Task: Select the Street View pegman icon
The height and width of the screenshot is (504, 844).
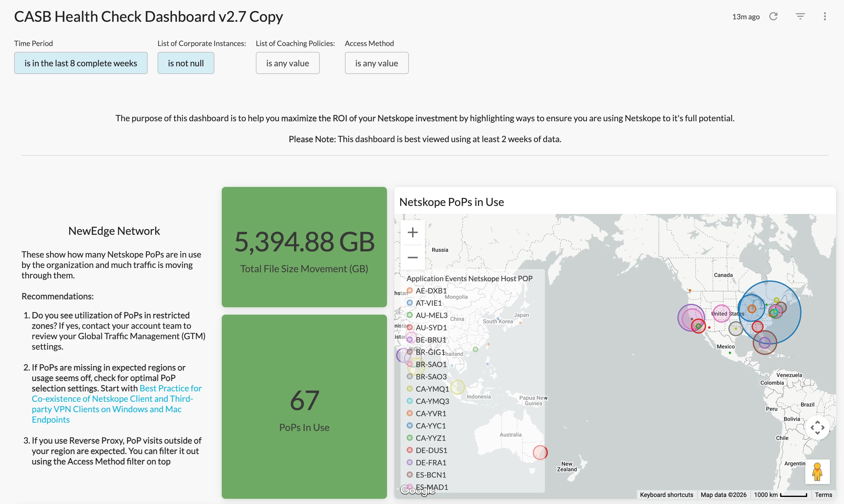Action: [817, 472]
